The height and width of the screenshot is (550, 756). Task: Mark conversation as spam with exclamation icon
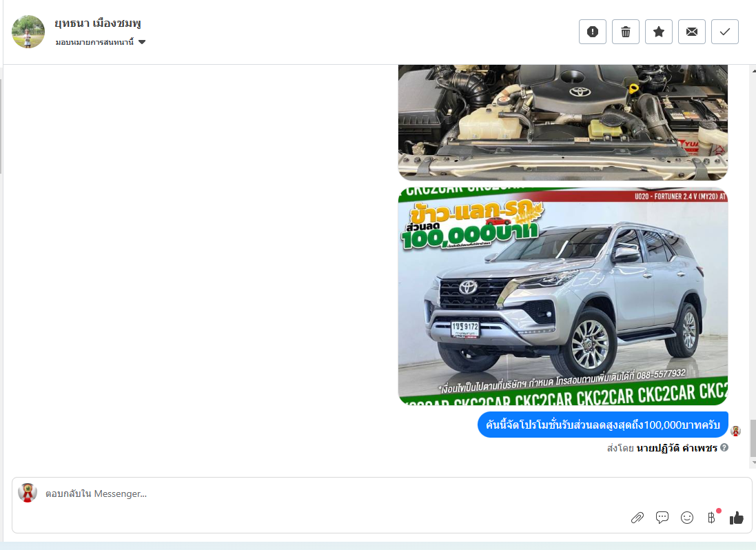(x=593, y=32)
